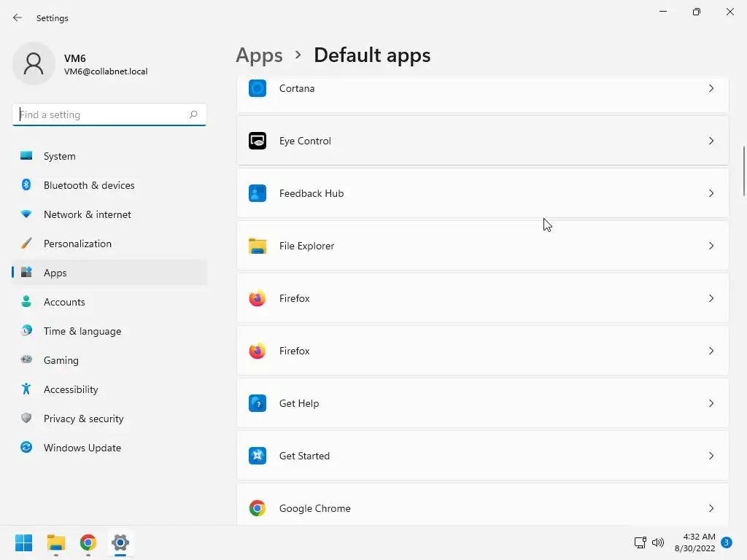Click the Eye Control label text

305,141
